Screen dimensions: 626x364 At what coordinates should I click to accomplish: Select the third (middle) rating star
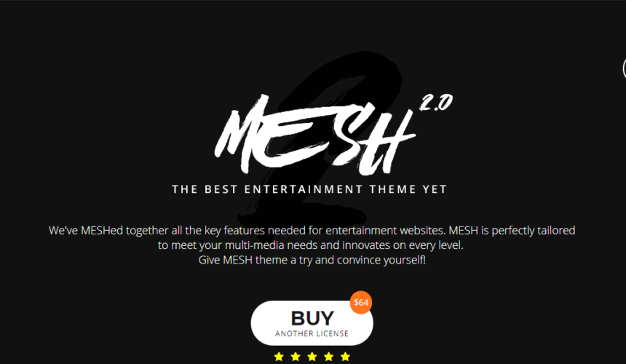[312, 357]
